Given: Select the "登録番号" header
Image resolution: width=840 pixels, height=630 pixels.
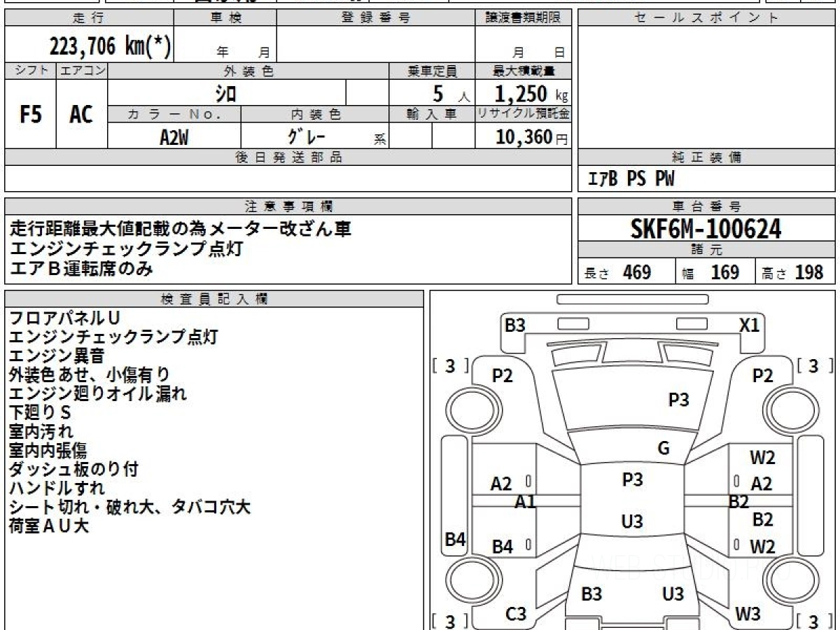Looking at the screenshot, I should point(376,18).
